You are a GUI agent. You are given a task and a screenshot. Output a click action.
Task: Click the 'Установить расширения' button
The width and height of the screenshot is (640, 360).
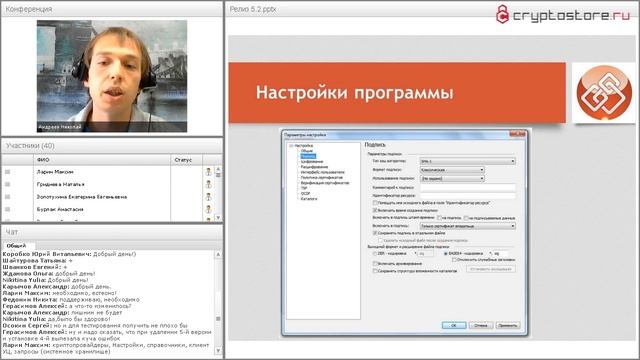491,269
